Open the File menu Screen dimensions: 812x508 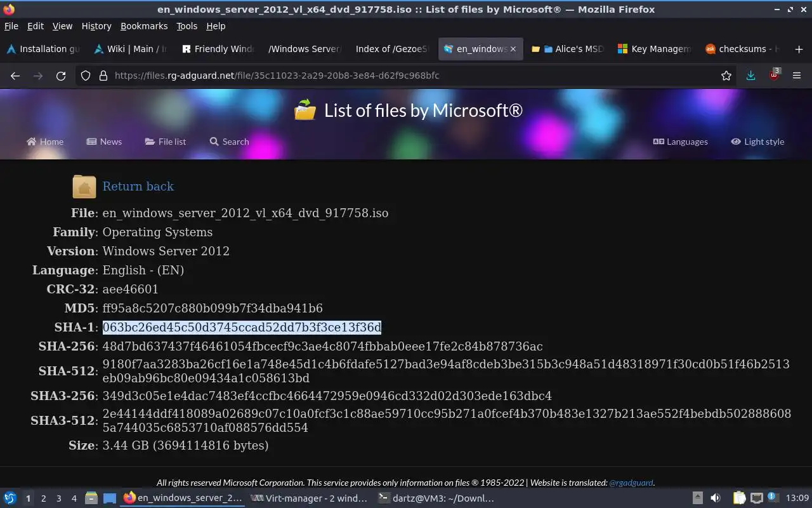tap(11, 26)
